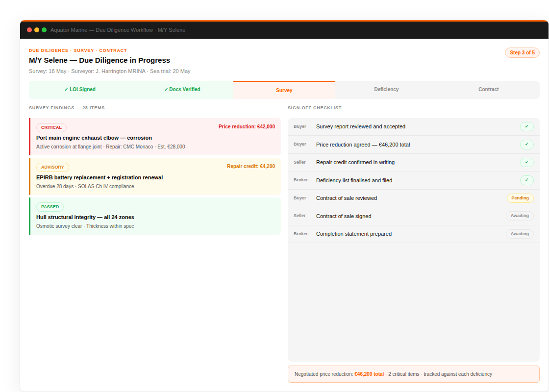Switch to the Contract step tab
Viewport: 549px width, 392px height.
(488, 90)
